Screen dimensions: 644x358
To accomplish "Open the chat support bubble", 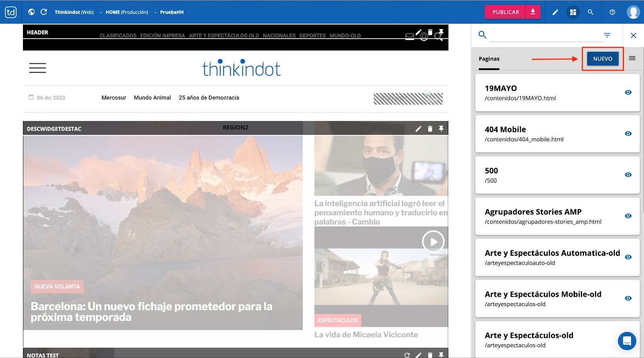I will (627, 341).
